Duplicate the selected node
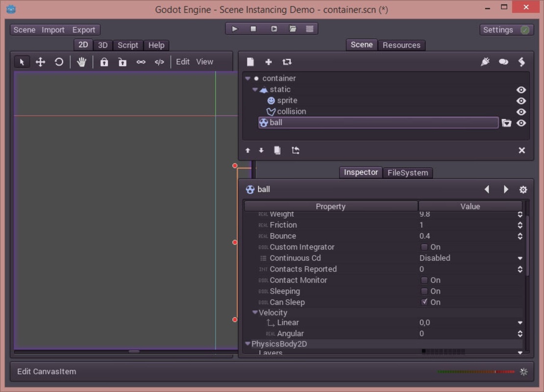This screenshot has width=544, height=392. [x=277, y=150]
